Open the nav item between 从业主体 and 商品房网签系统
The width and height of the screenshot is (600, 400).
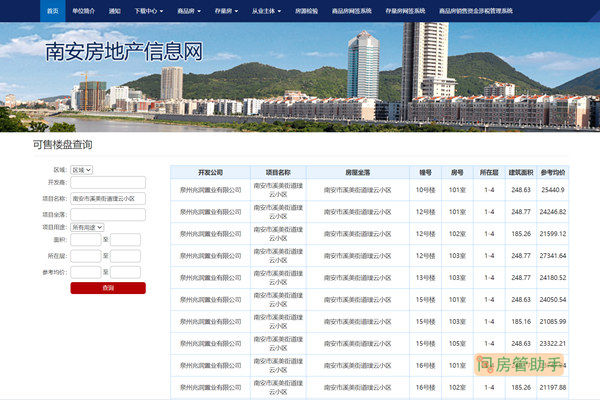307,11
